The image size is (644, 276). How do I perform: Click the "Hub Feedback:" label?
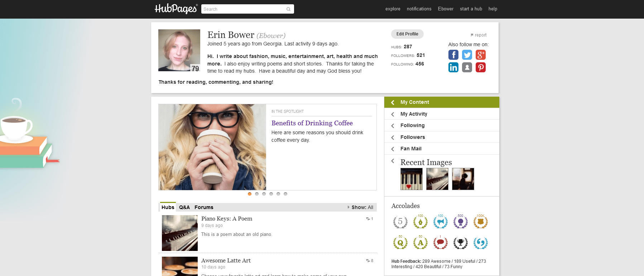(x=406, y=261)
